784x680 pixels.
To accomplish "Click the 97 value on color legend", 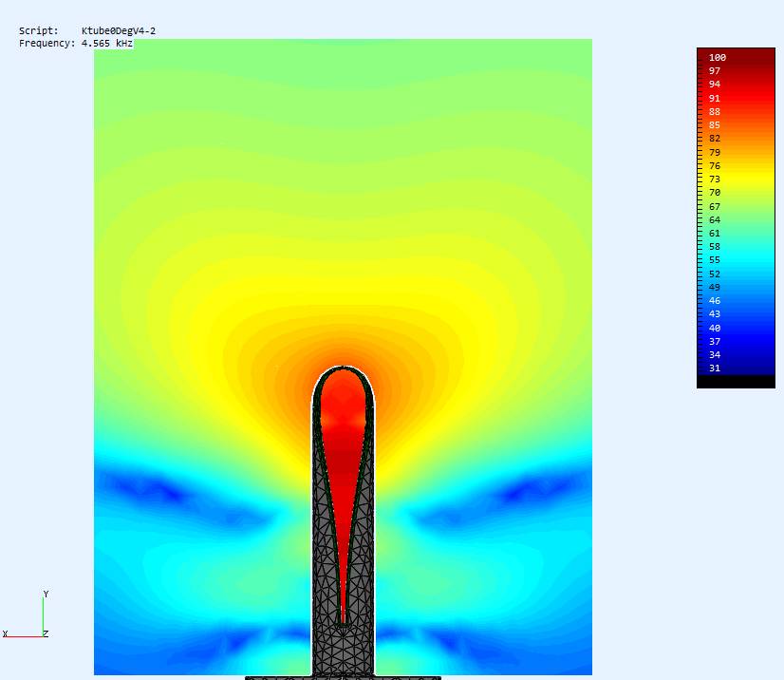I will tap(715, 71).
